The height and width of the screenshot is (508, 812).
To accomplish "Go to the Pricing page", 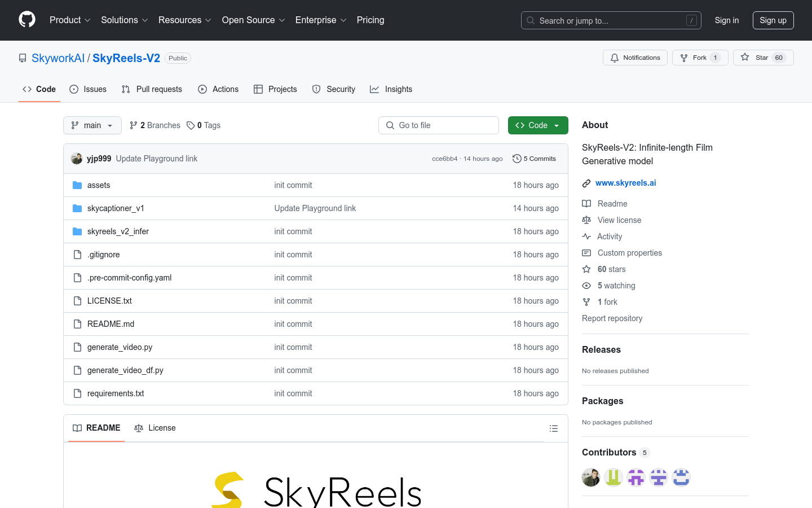I will tap(370, 20).
